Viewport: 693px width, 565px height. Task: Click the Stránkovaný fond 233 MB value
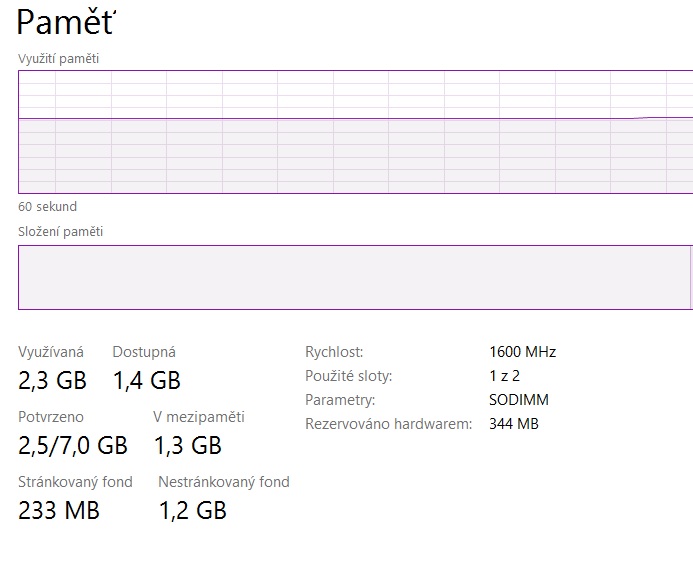59,511
